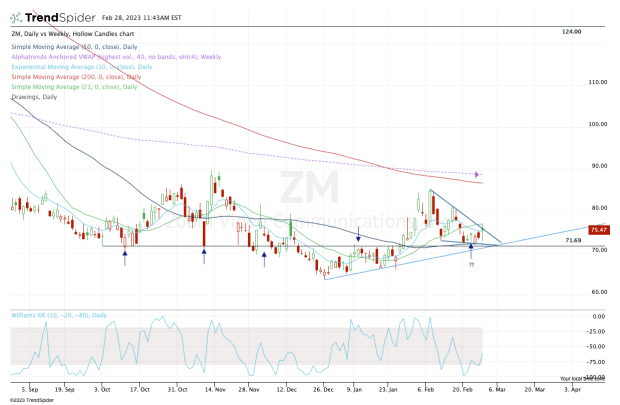
Task: Select Exponential Moving Average (10) legend entry
Action: (82, 67)
